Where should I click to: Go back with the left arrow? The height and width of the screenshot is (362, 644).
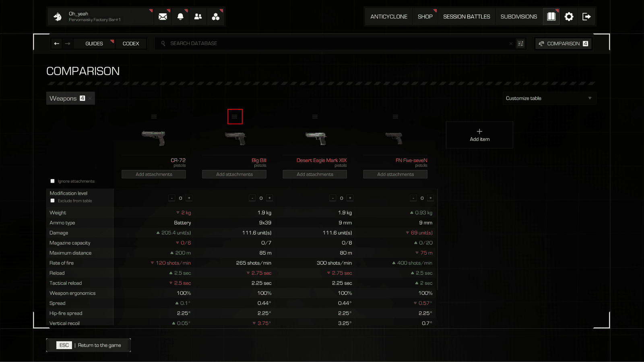tap(57, 43)
